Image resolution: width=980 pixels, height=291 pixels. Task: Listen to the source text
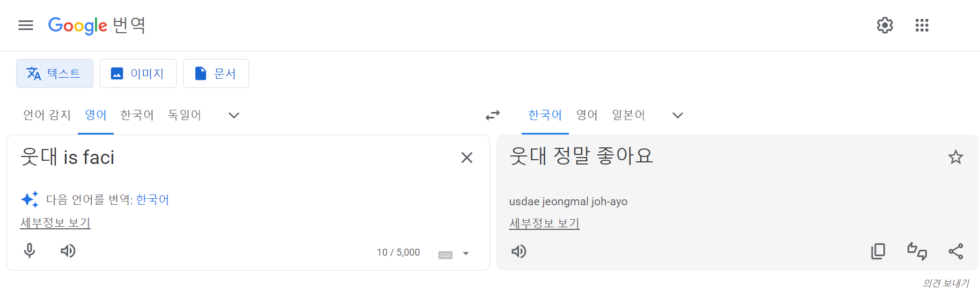coord(68,251)
